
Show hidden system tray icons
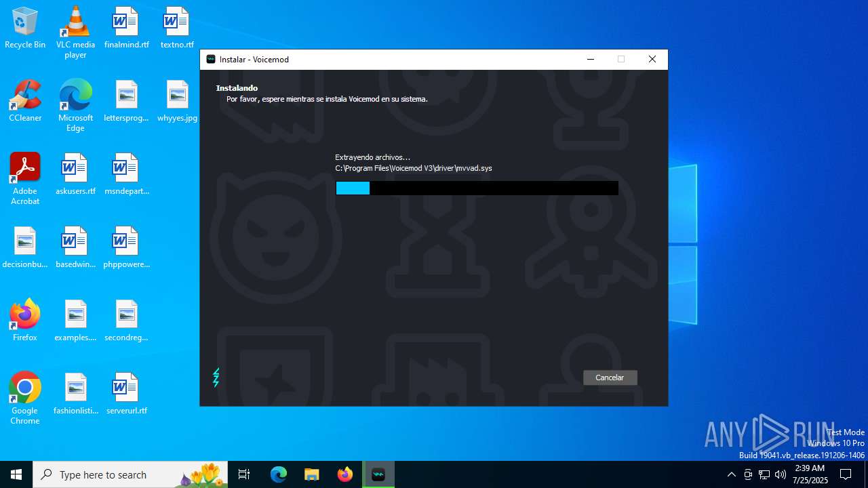[x=731, y=474]
